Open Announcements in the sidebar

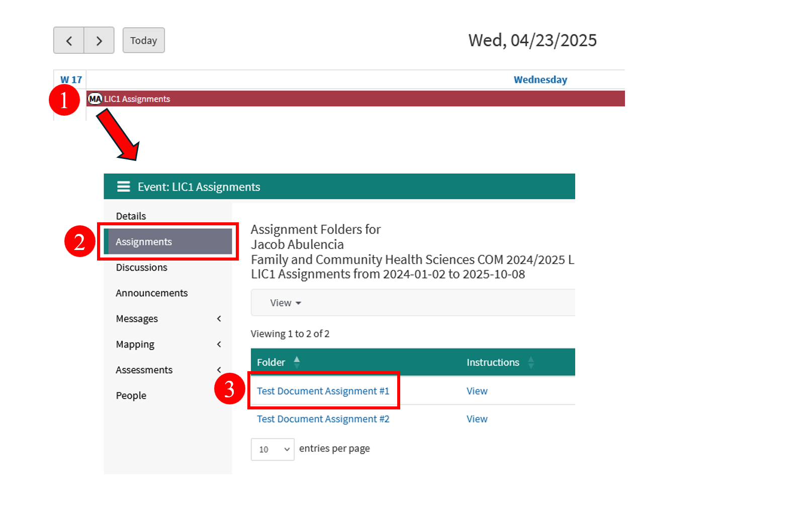152,293
